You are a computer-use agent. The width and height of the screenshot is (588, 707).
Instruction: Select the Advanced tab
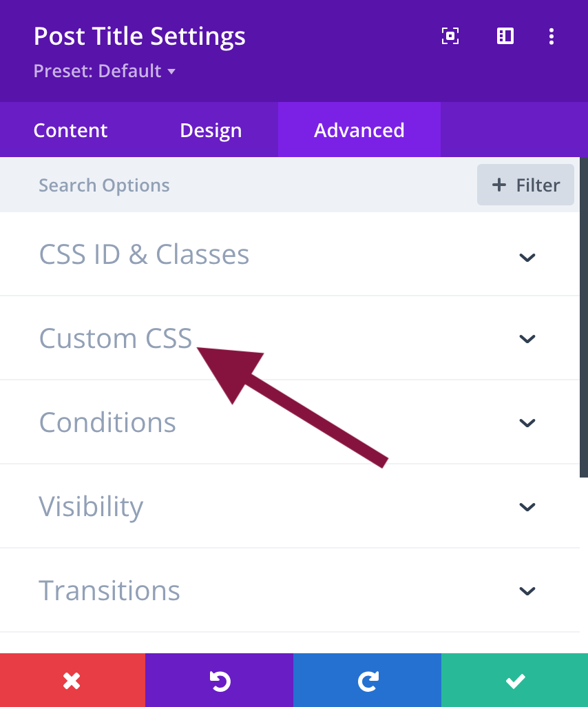click(359, 130)
